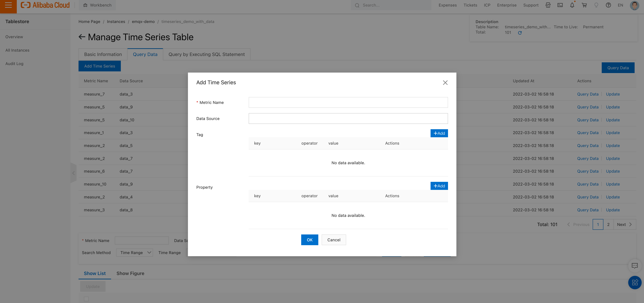Click OK in the Add Time Series dialog
The width and height of the screenshot is (644, 303).
click(310, 240)
